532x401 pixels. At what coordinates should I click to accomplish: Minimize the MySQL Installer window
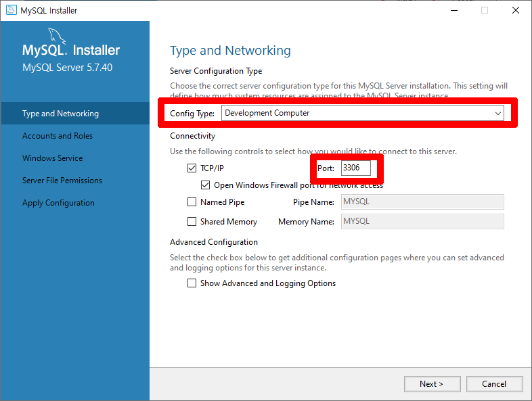[454, 10]
